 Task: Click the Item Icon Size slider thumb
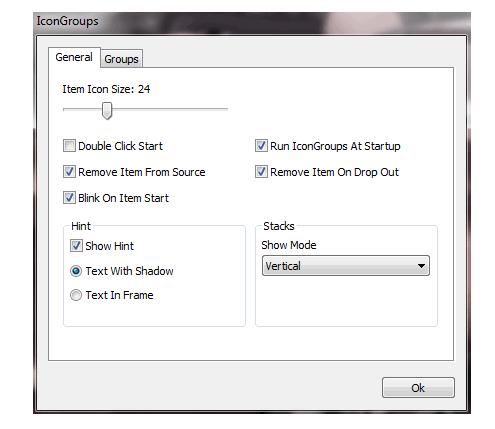pyautogui.click(x=107, y=110)
